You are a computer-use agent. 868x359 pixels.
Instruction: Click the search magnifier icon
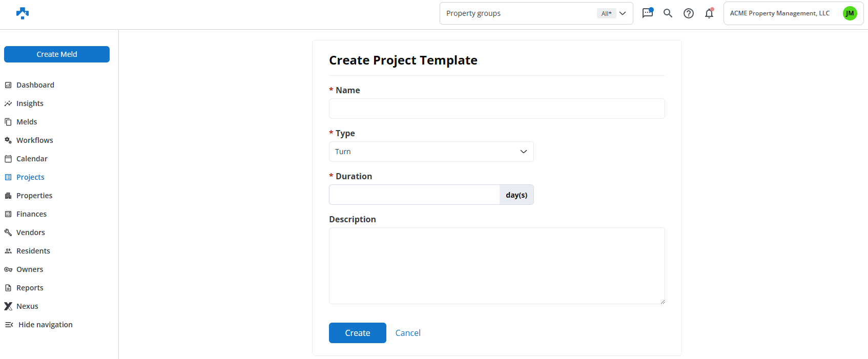[x=668, y=13]
